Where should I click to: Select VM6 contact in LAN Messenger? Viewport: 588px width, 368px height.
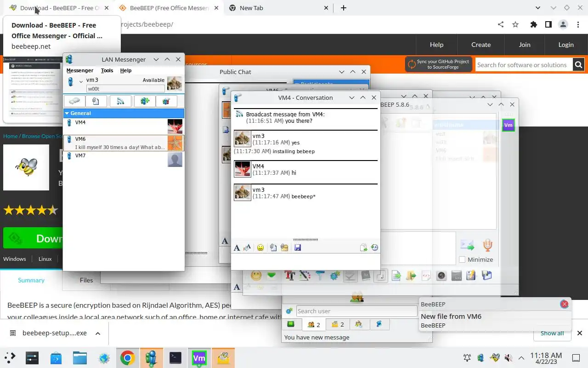(124, 143)
